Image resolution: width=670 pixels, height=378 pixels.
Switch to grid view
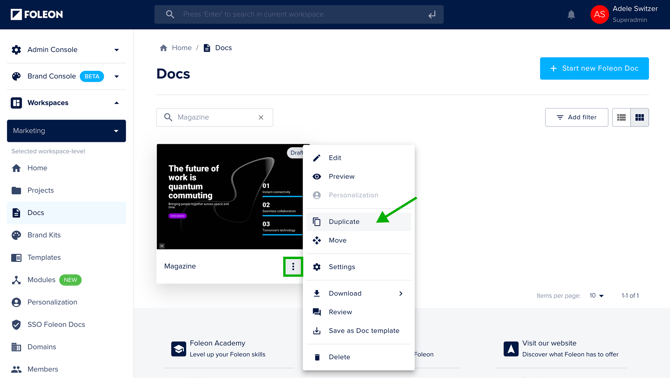pos(639,117)
